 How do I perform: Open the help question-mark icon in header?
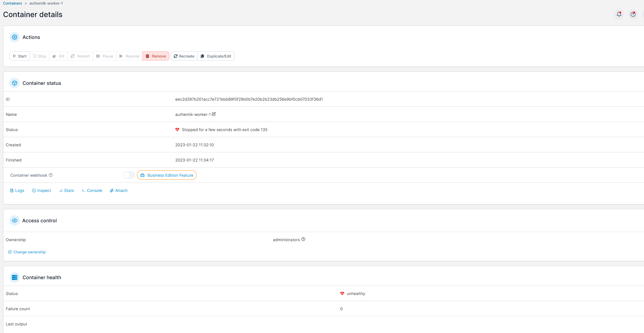633,14
